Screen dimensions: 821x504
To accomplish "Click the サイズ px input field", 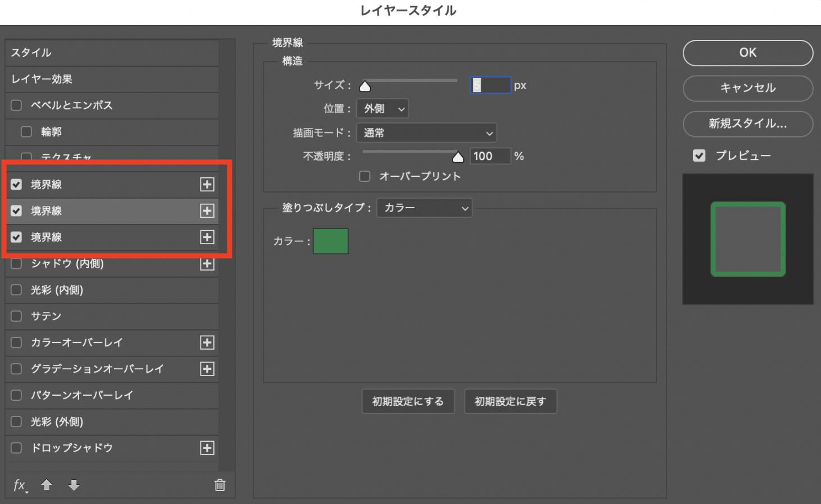I will pos(490,85).
